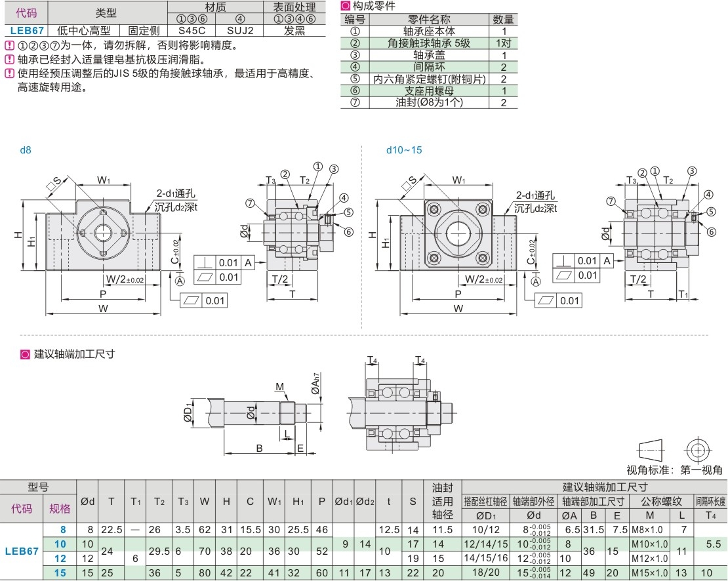Screen dimensions: 728x581
Task: Click the d8 drawing label
Action: click(26, 150)
